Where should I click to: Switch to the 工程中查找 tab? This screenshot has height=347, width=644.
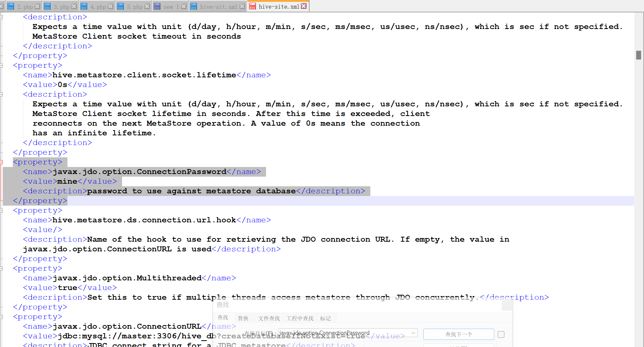tap(300, 318)
